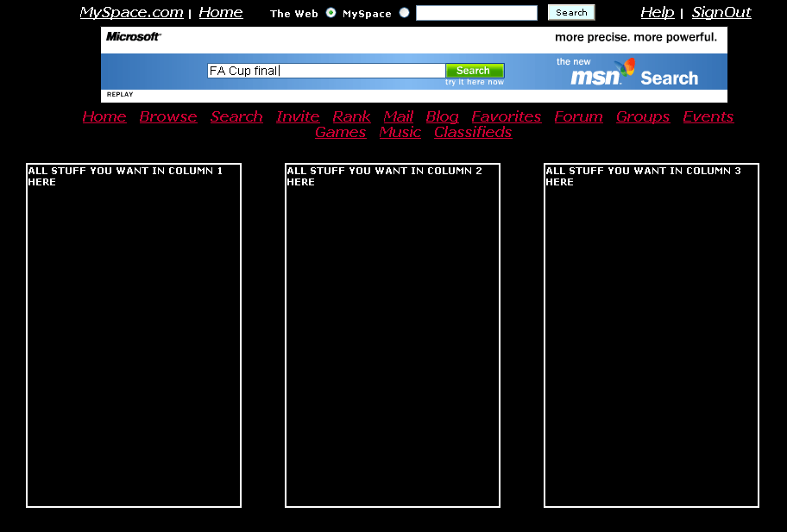Go to Browse in navigation menu

(x=167, y=116)
